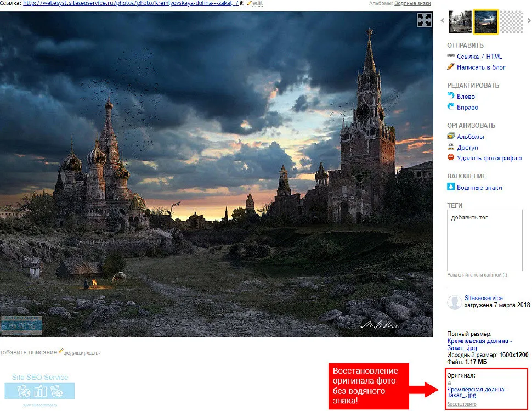This screenshot has height=411, width=532.
Task: Click the rotate-left arrow icon
Action: (451, 95)
